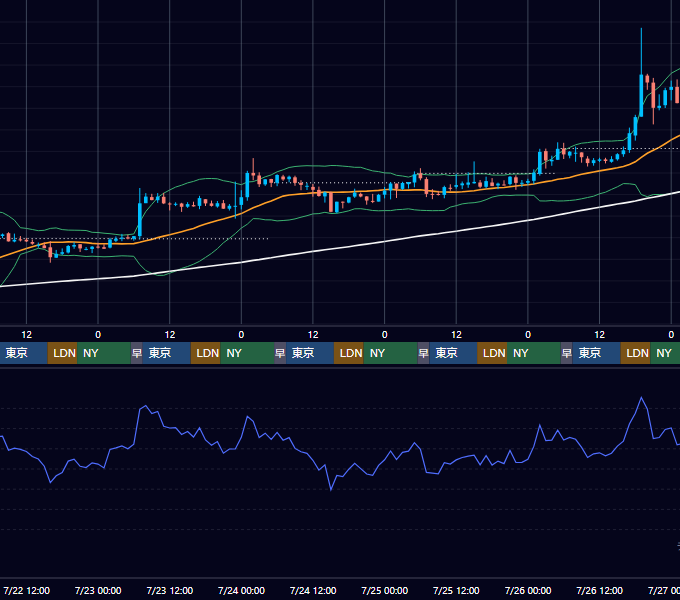Click the 7/24 00:00 time axis label
Screen dimensions: 680x600
tap(241, 590)
